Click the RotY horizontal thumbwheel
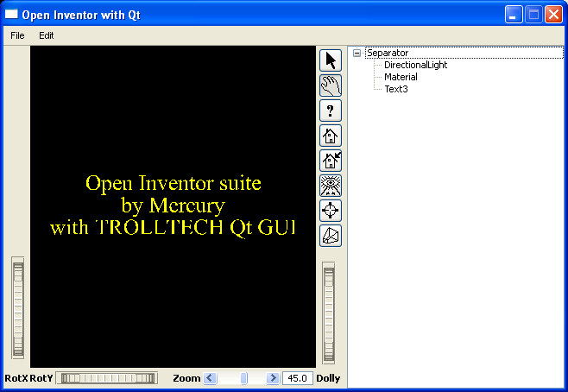The height and width of the screenshot is (392, 568). tap(107, 378)
